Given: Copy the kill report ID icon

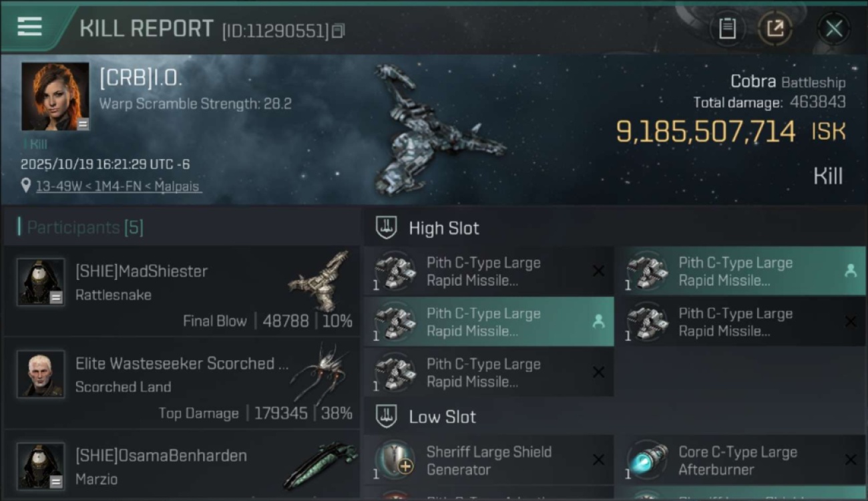Looking at the screenshot, I should click(339, 31).
